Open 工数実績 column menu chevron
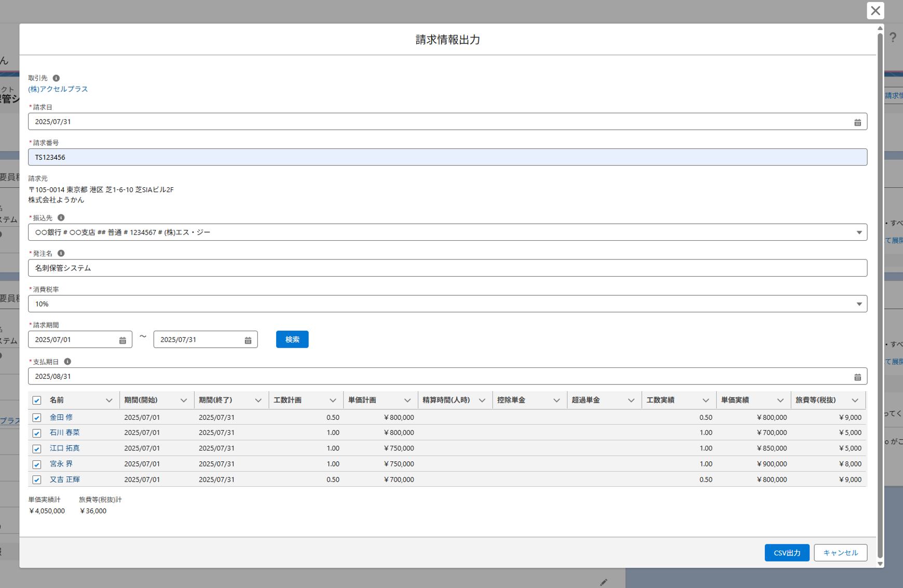Viewport: 903px width, 588px height. click(x=706, y=400)
